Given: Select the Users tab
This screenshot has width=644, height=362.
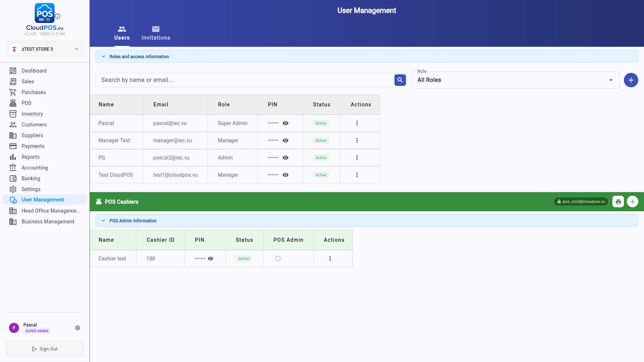Looking at the screenshot, I should [x=122, y=33].
